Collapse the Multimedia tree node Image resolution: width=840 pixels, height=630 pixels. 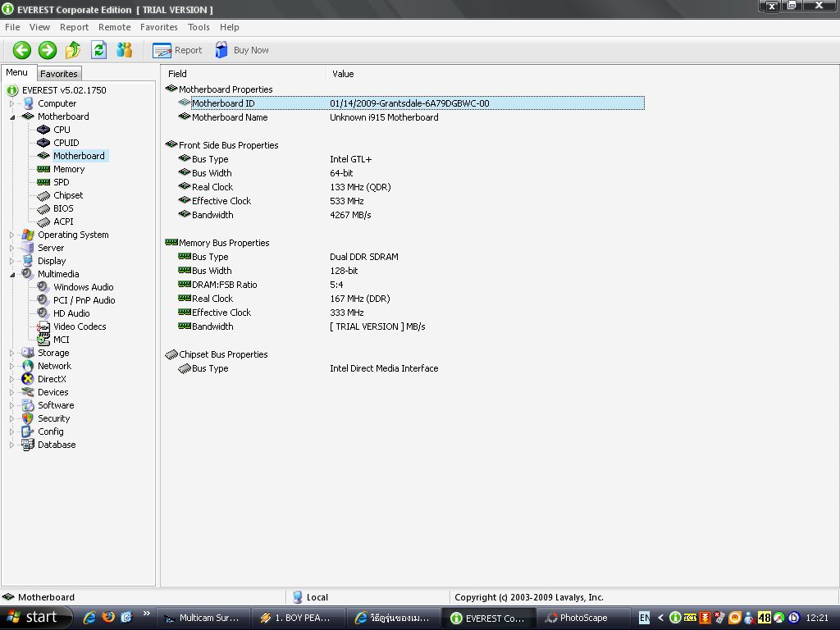[11, 274]
